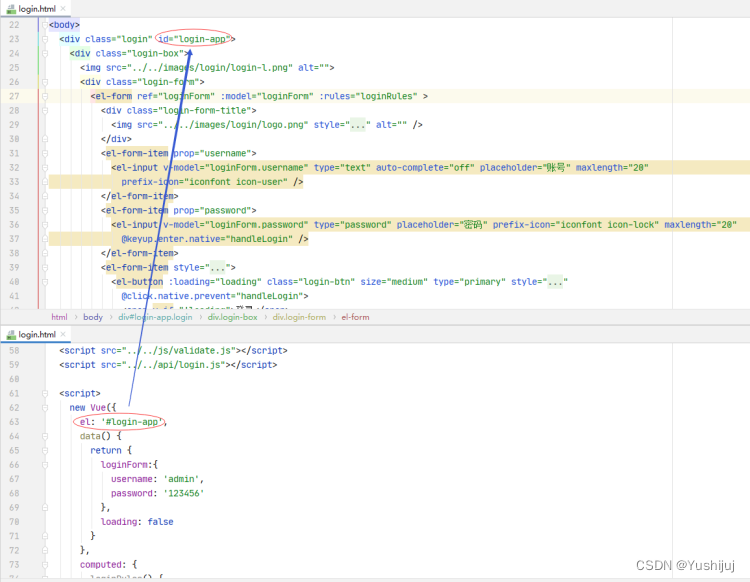Screen dimensions: 750x582
Task: Click password: '123456' code line
Action: click(157, 494)
